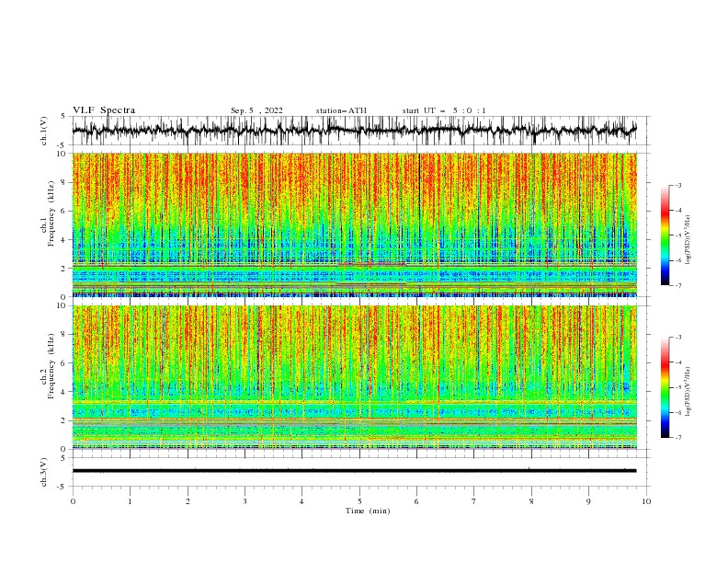The width and height of the screenshot is (728, 563).
Task: Click the "station=ATH" header label
Action: tap(341, 110)
